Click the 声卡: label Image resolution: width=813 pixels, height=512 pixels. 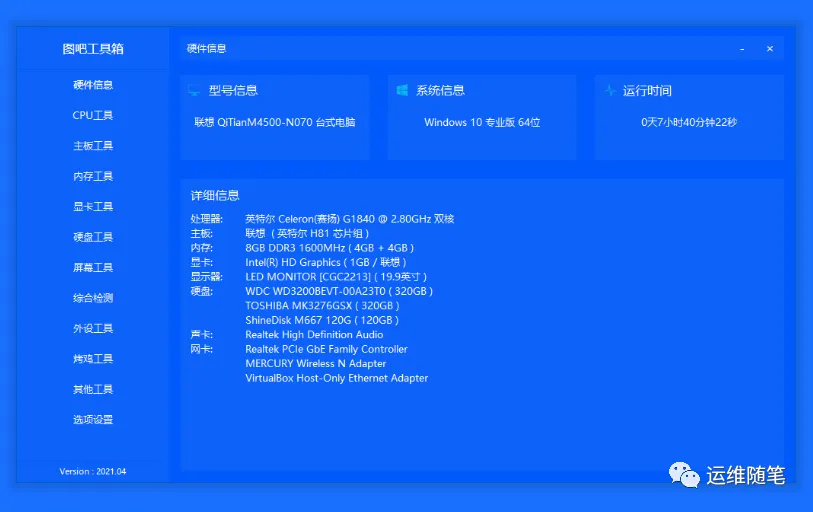click(202, 335)
